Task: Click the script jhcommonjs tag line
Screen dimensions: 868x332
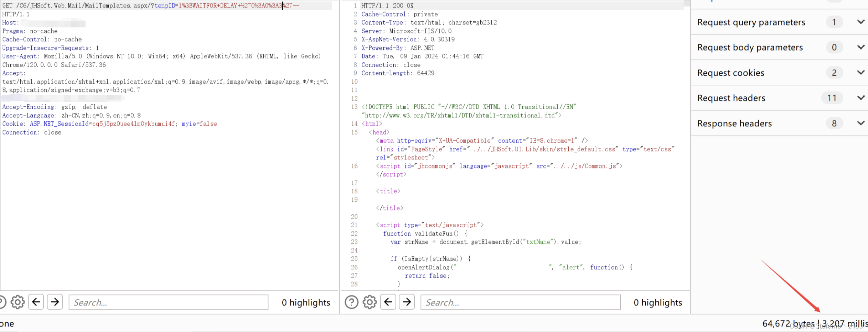Action: click(499, 166)
